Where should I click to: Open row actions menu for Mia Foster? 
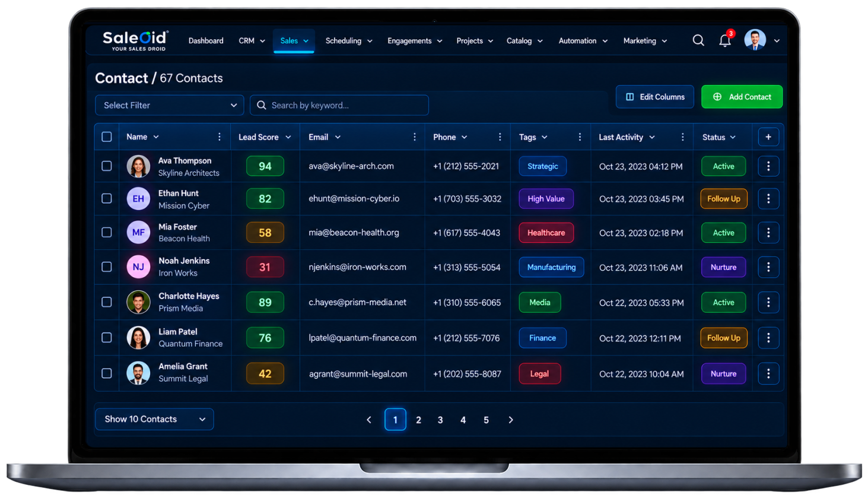768,233
